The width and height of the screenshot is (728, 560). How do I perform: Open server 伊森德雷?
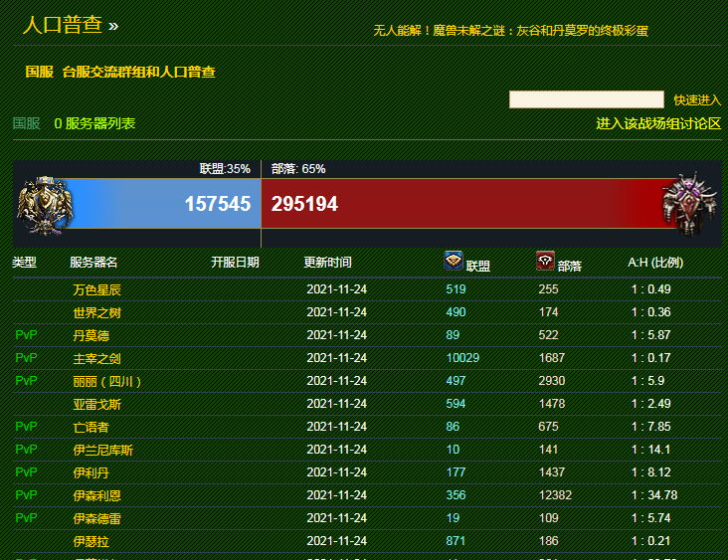pyautogui.click(x=97, y=518)
